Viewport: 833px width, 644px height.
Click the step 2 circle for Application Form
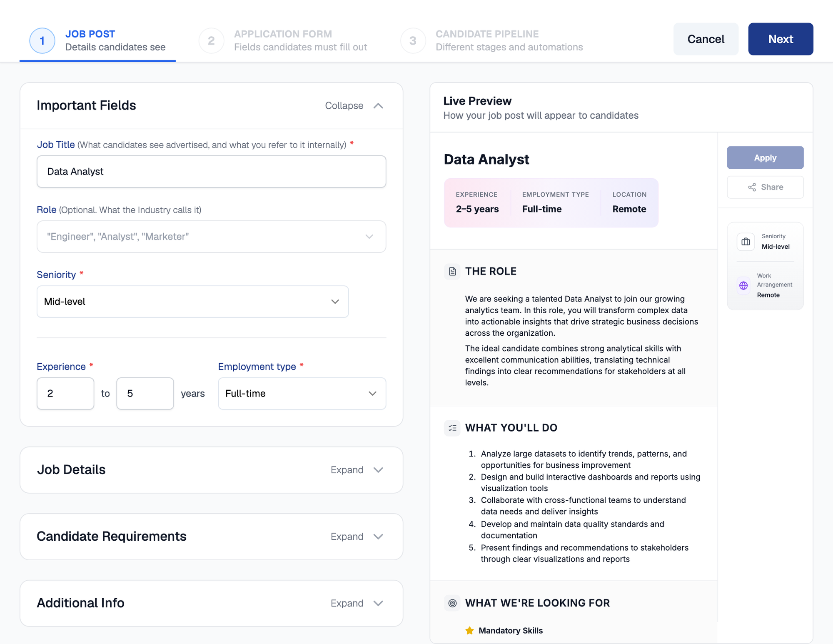(x=211, y=40)
